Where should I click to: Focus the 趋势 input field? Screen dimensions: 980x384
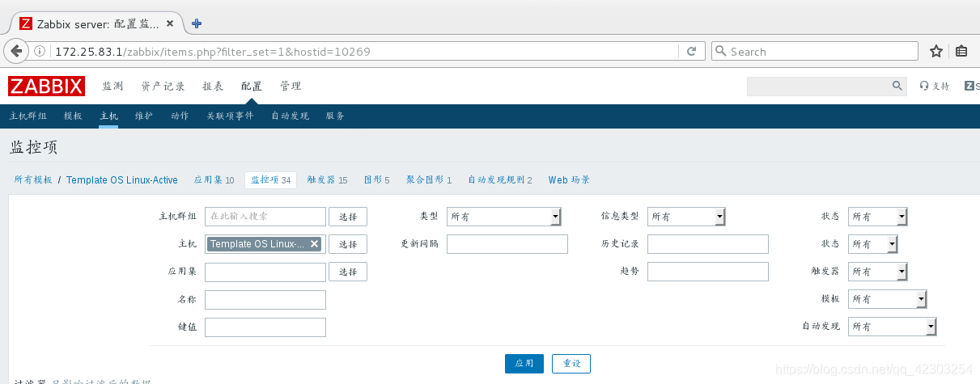(708, 272)
